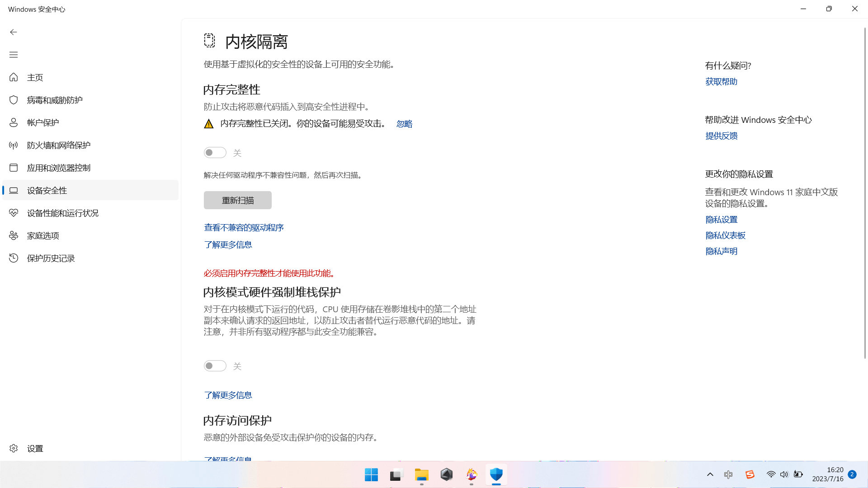Open 家庭选项 family icon

click(14, 235)
